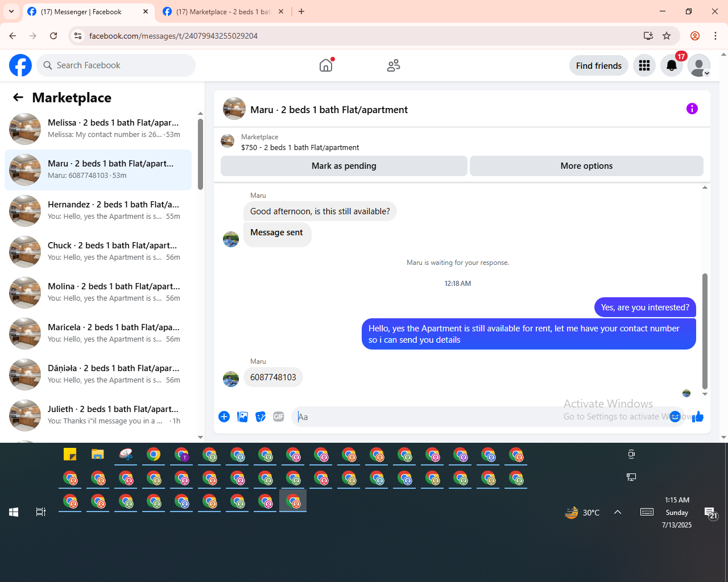The image size is (728, 582).
Task: View site information icon in address bar
Action: click(x=78, y=36)
